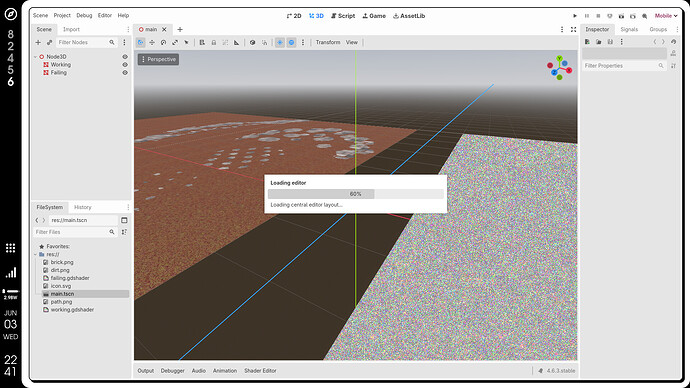This screenshot has width=690, height=388.
Task: Switch to the Script workspace
Action: (x=343, y=16)
